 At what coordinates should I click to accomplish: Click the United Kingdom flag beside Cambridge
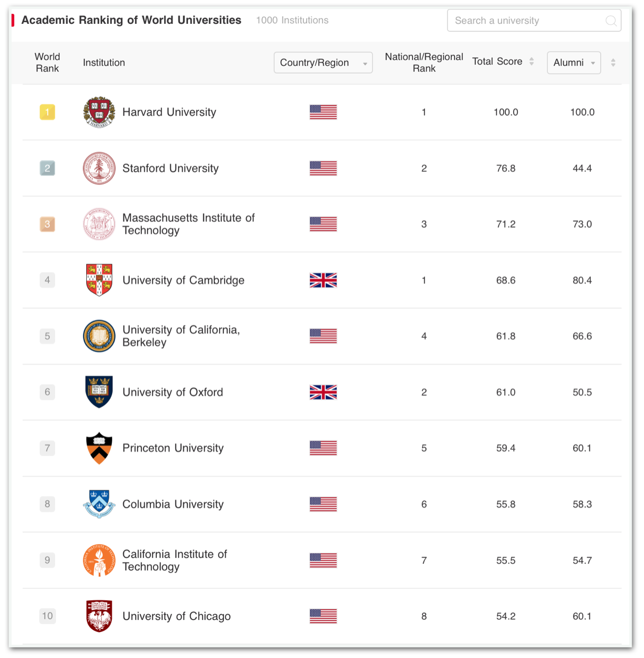323,280
